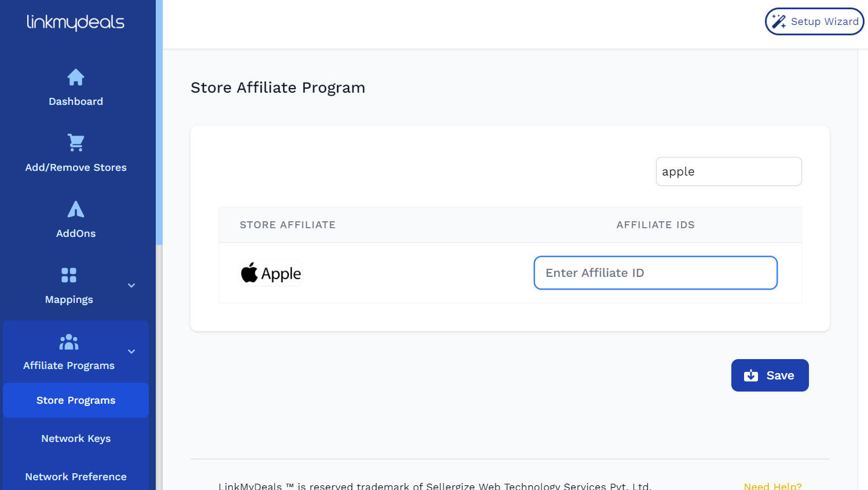The image size is (868, 490).
Task: Click the AddOns arrow icon
Action: pyautogui.click(x=76, y=209)
